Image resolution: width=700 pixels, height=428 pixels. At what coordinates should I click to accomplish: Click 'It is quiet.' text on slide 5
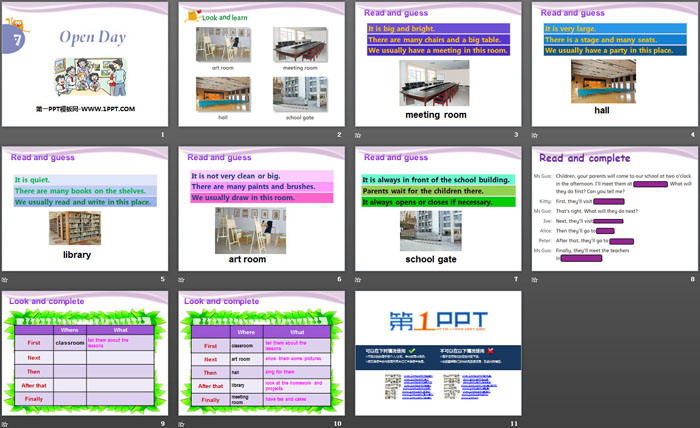32,180
